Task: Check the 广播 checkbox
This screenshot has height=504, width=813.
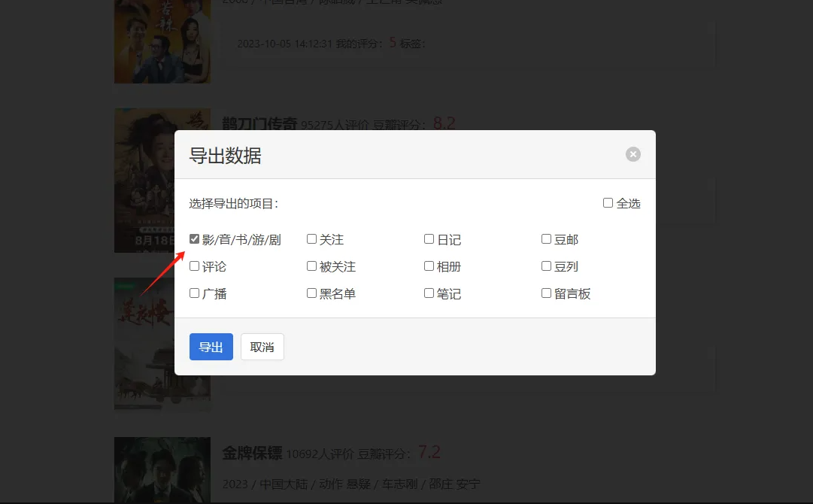Action: pyautogui.click(x=195, y=293)
